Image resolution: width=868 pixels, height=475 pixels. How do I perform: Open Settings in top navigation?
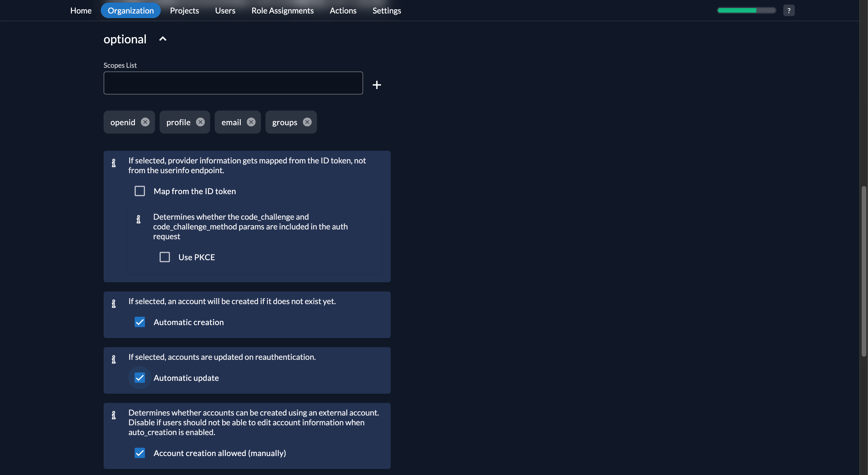[x=386, y=10]
